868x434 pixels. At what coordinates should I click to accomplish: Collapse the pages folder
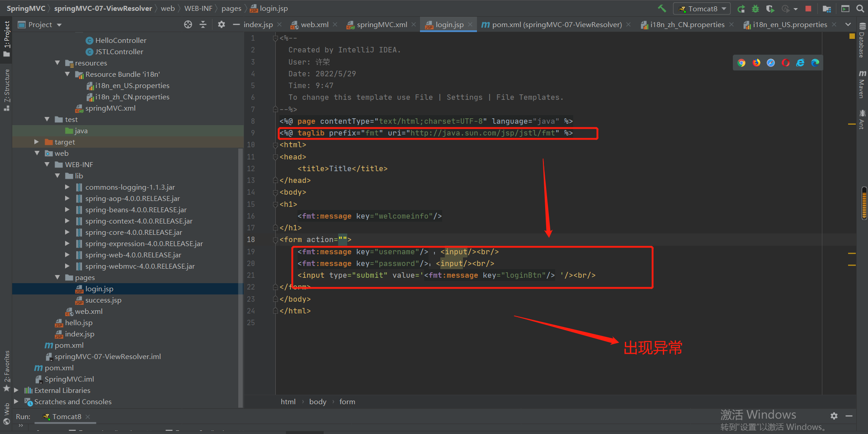pos(57,277)
